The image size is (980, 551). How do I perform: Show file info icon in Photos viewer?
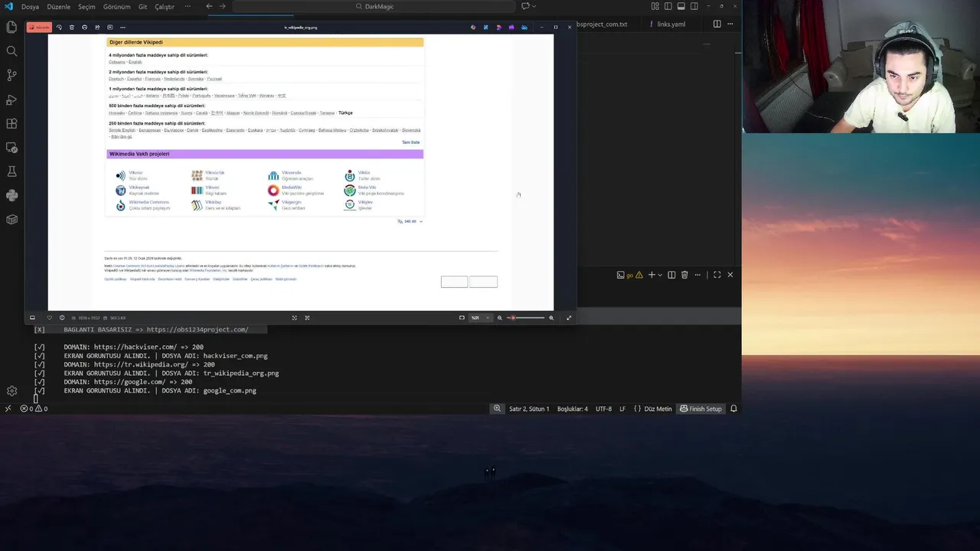62,318
